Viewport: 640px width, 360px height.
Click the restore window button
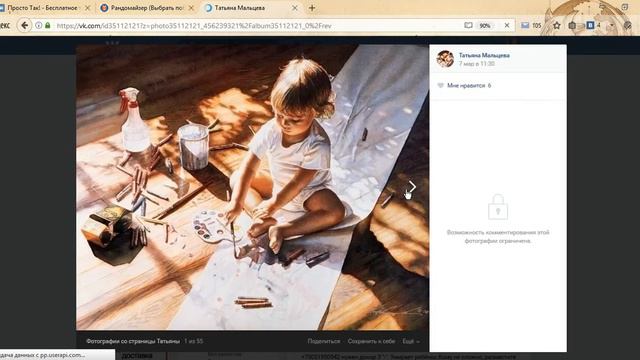coord(625,6)
